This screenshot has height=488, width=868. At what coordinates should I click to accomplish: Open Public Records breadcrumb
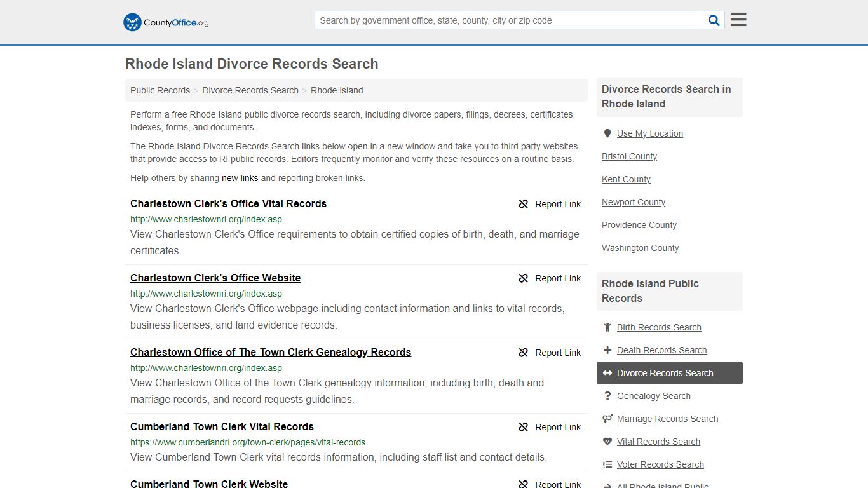[160, 90]
